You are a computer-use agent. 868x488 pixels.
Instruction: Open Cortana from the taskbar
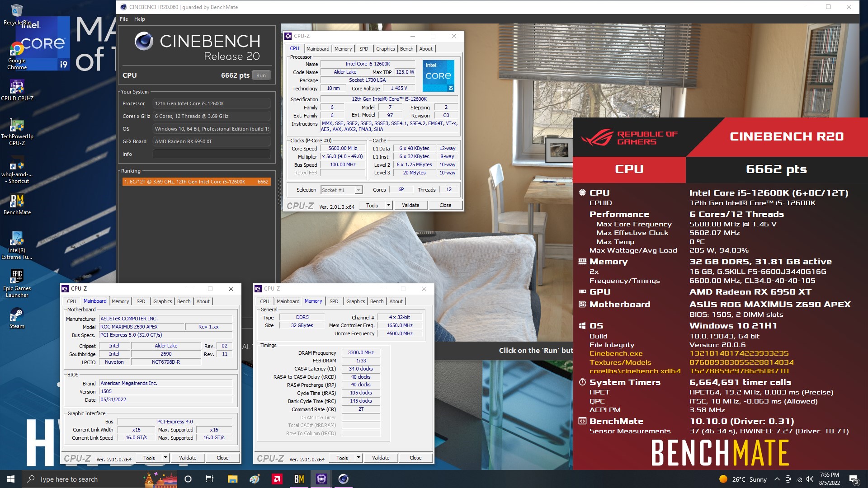coord(188,479)
